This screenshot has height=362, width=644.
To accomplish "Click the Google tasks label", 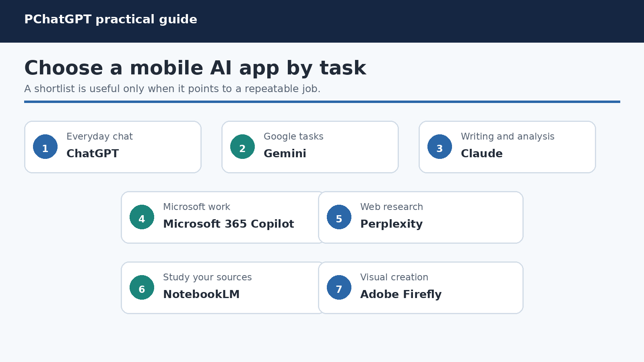I will 293,137.
